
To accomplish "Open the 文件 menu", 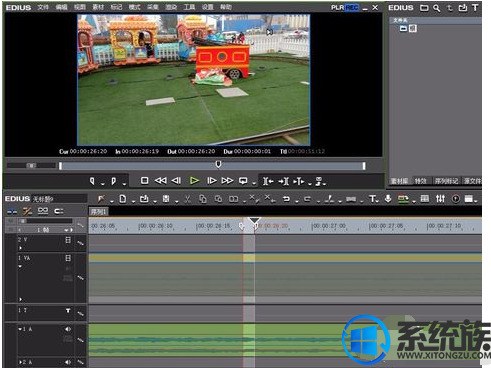I will click(43, 7).
